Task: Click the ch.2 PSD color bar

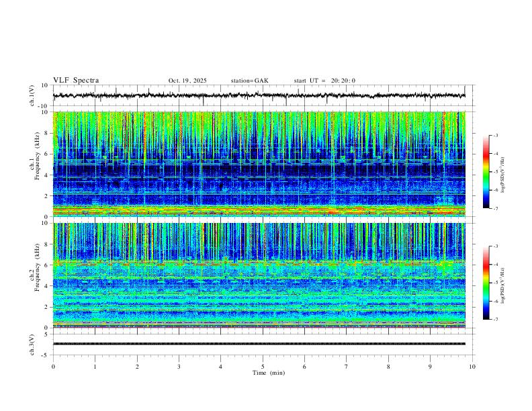Action: [x=486, y=283]
